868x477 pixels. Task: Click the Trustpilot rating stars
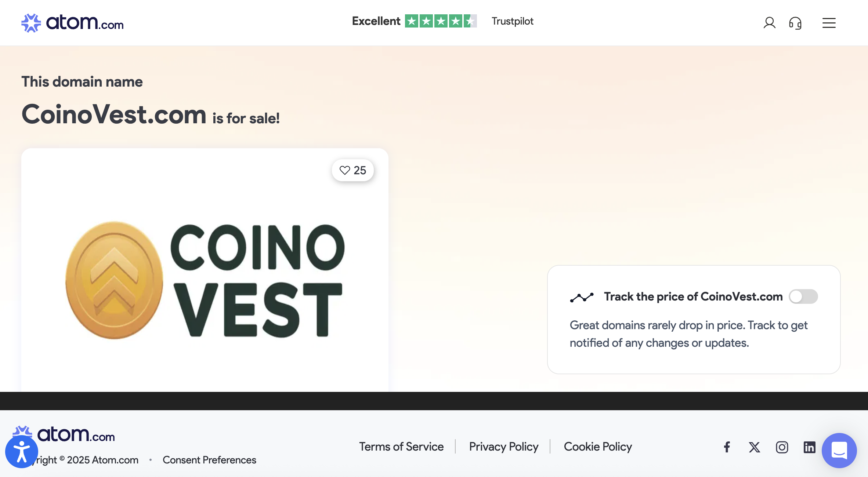[x=441, y=21]
